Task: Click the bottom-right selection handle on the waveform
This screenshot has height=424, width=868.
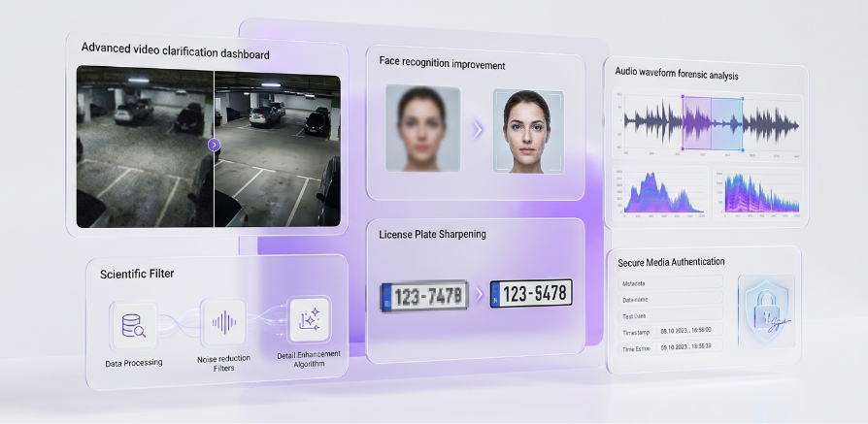Action: [743, 150]
